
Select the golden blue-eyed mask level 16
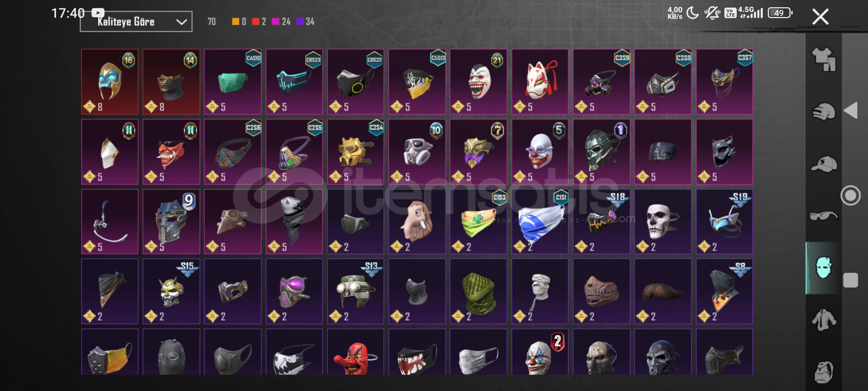click(x=110, y=82)
